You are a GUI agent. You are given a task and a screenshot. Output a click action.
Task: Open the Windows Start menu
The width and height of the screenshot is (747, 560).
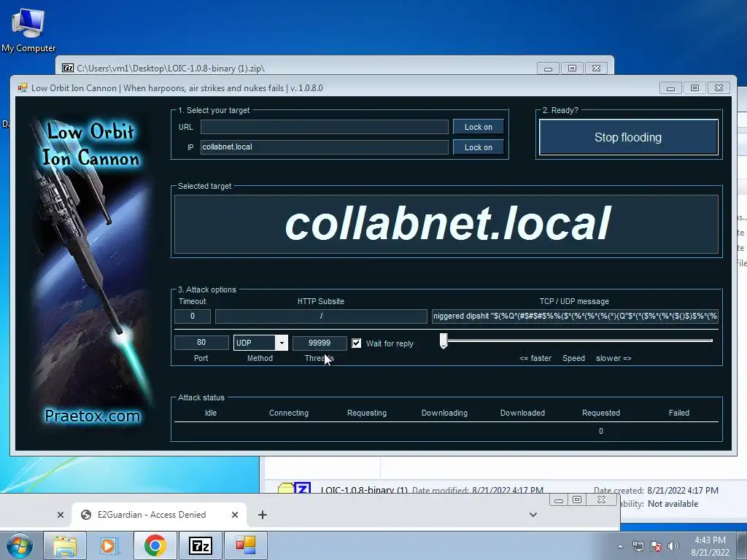20,545
